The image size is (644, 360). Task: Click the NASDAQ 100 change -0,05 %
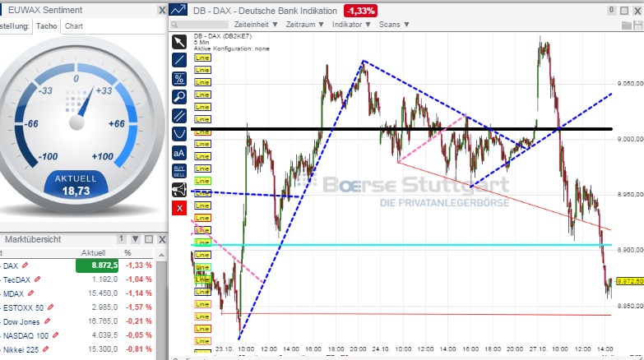click(138, 335)
